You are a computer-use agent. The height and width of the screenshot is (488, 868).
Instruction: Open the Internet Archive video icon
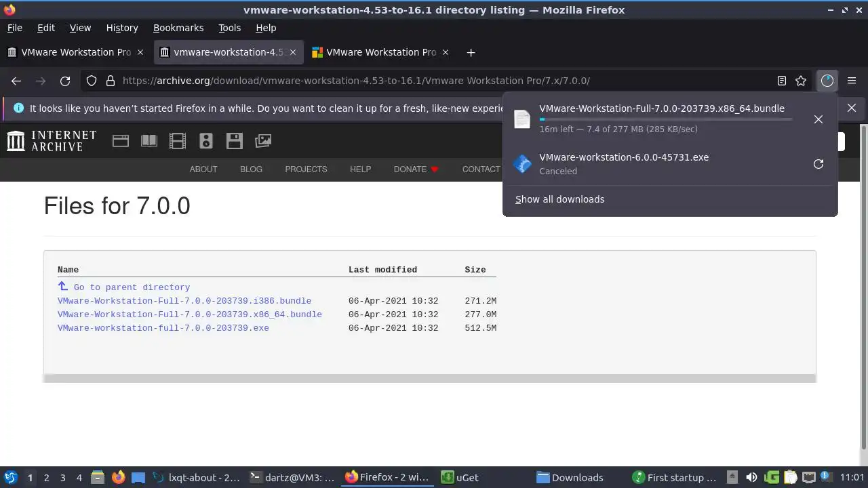tap(178, 141)
